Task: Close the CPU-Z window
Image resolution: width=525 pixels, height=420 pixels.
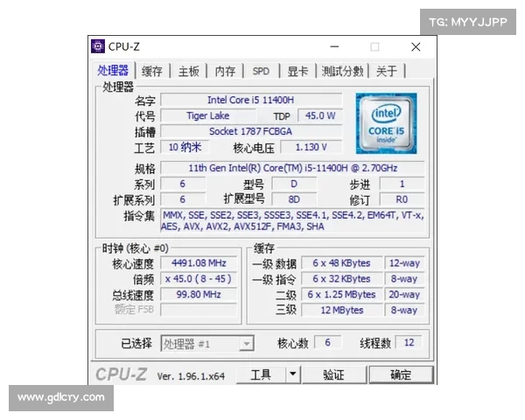Action: (416, 47)
